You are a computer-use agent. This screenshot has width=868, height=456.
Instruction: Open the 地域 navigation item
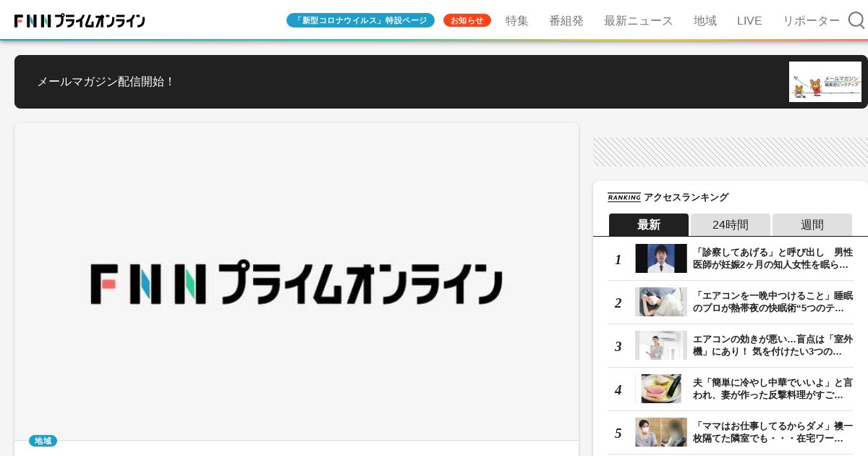[705, 21]
